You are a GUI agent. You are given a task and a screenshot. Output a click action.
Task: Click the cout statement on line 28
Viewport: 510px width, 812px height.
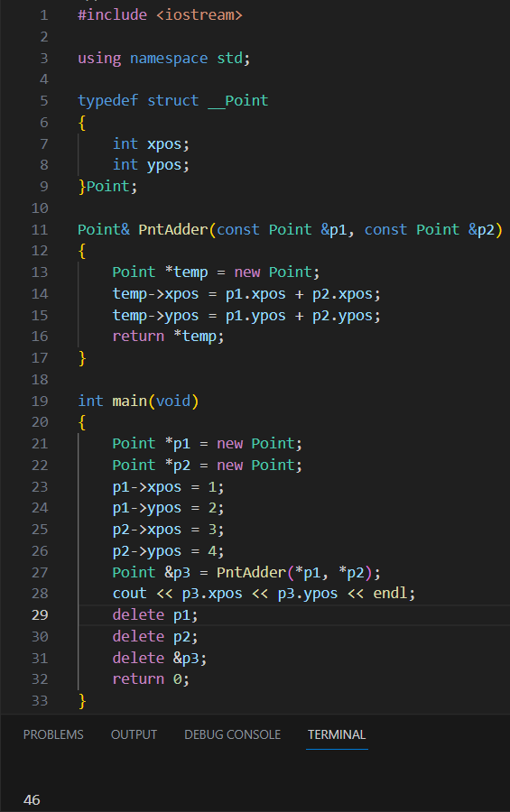pos(264,594)
